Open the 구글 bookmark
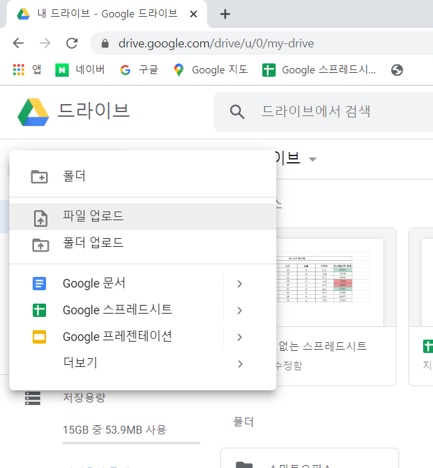Screen dimensions: 433x468 [x=139, y=70]
